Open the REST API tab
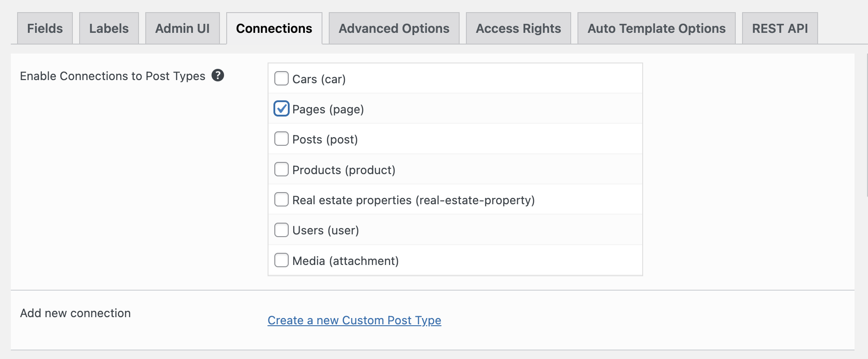868x359 pixels. pos(779,28)
